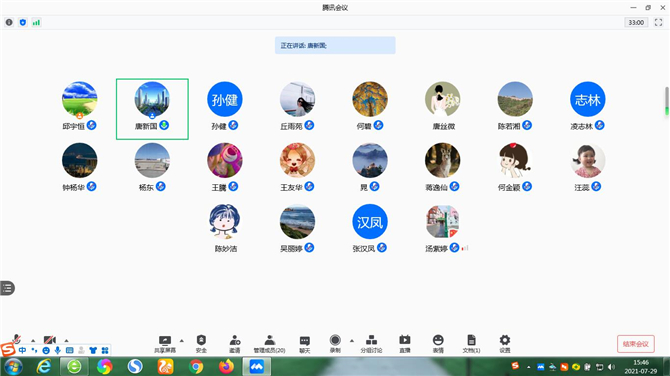Open manage members (管理成员) panel
670x376 pixels.
click(269, 344)
